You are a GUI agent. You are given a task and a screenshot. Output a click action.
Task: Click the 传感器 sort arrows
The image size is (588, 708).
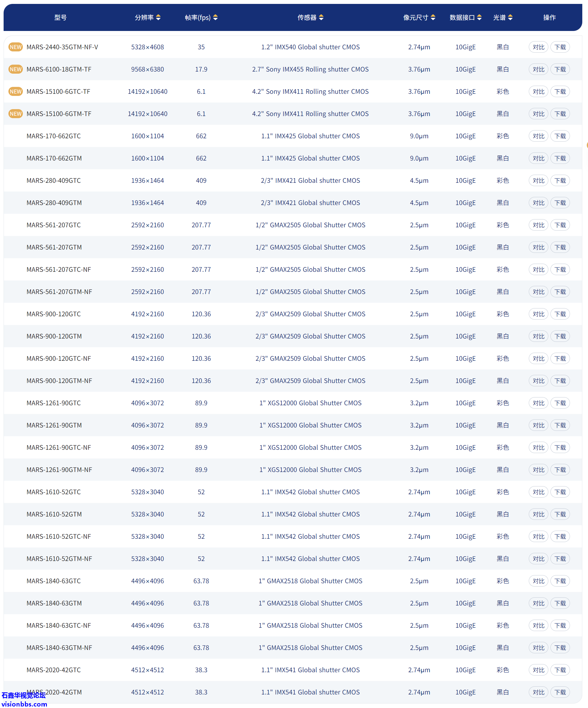click(x=321, y=17)
